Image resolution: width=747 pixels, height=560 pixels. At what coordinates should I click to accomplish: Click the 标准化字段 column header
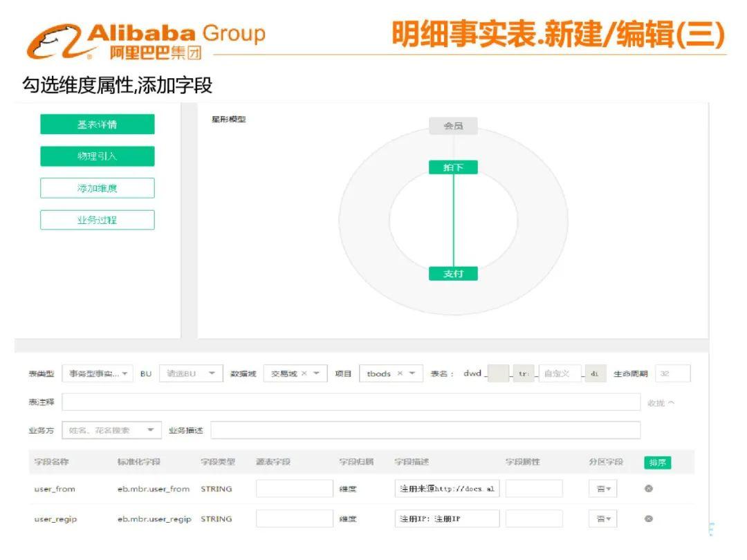pos(139,462)
